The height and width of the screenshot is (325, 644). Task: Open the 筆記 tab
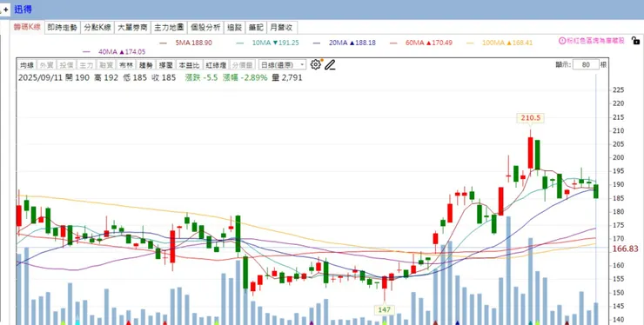pos(256,28)
